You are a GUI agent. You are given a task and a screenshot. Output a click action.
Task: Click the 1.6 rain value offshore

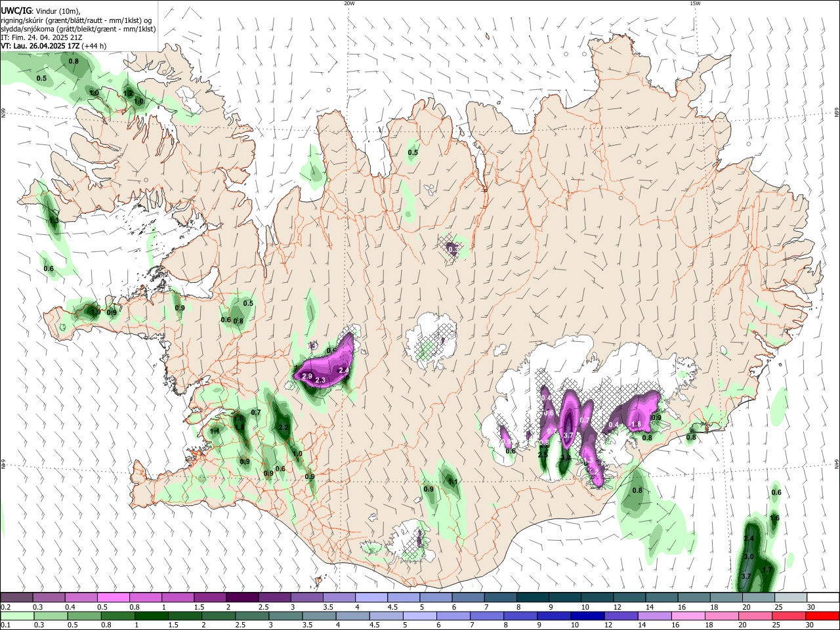pos(774,518)
